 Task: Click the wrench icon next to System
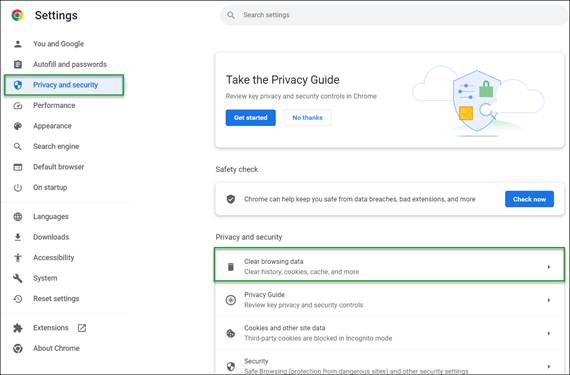(x=17, y=278)
